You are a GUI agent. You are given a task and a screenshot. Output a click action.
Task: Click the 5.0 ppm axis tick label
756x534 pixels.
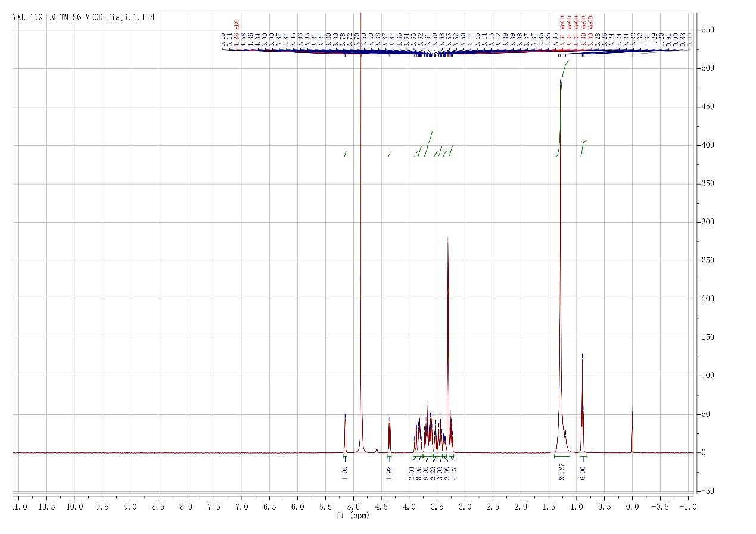point(353,507)
